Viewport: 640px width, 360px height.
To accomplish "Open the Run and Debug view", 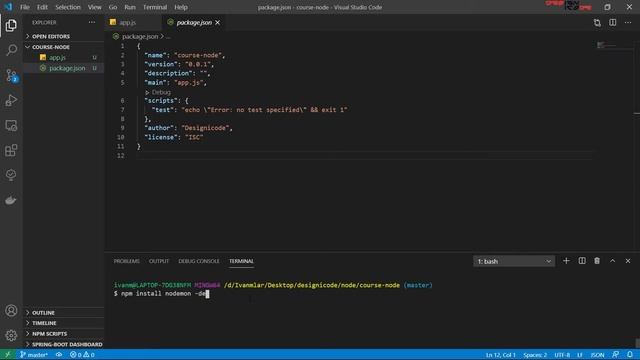I will [11, 100].
